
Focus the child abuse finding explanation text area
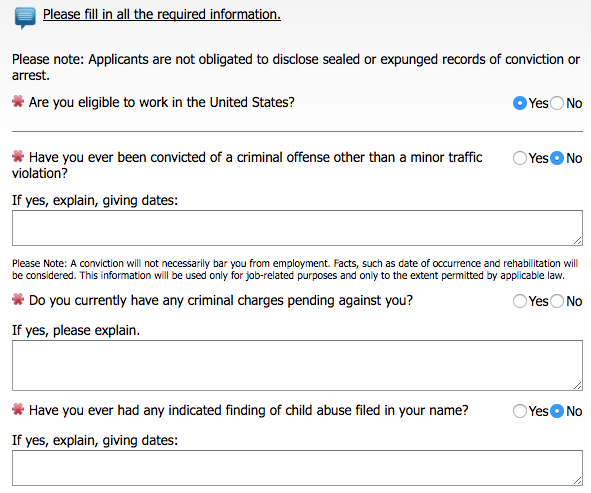point(297,468)
